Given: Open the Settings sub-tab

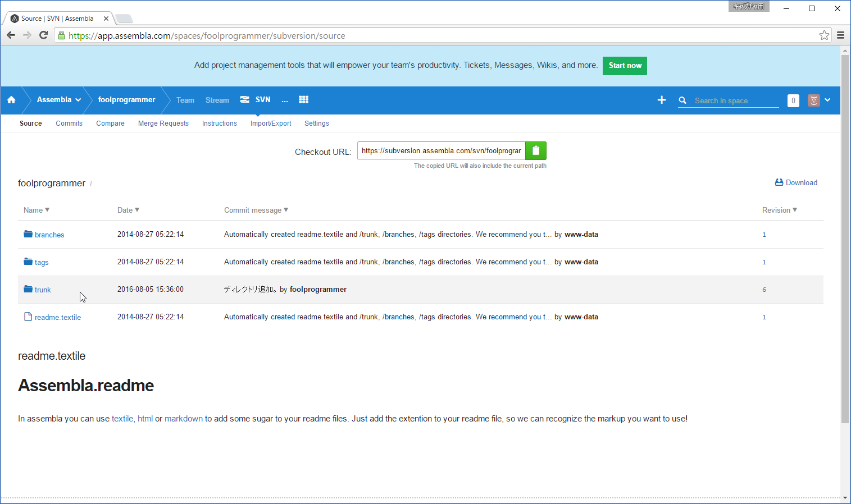Looking at the screenshot, I should coord(317,123).
